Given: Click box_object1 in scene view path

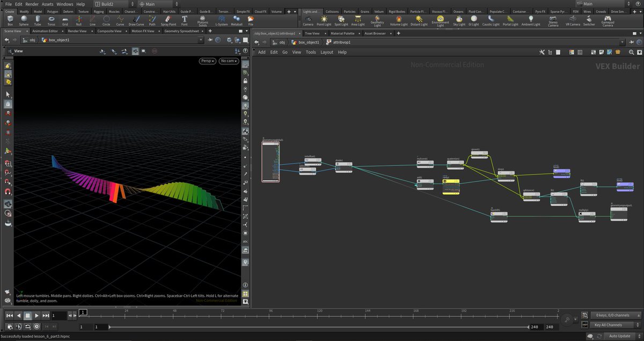Looking at the screenshot, I should pyautogui.click(x=60, y=40).
